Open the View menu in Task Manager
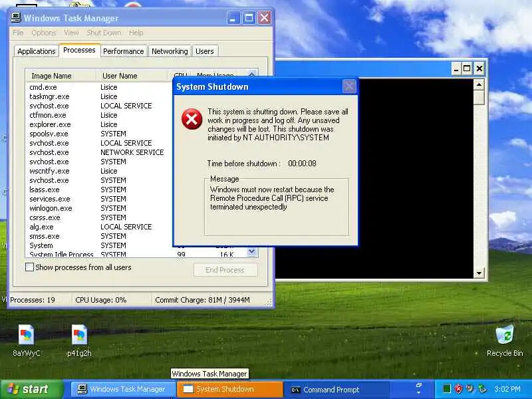This screenshot has height=399, width=532. (x=71, y=33)
